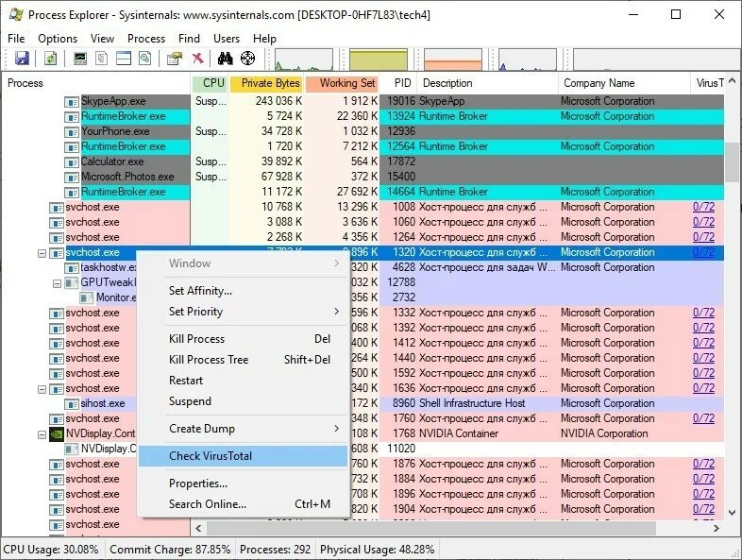Open the View menu
Screen dimensions: 742x560
coord(102,39)
